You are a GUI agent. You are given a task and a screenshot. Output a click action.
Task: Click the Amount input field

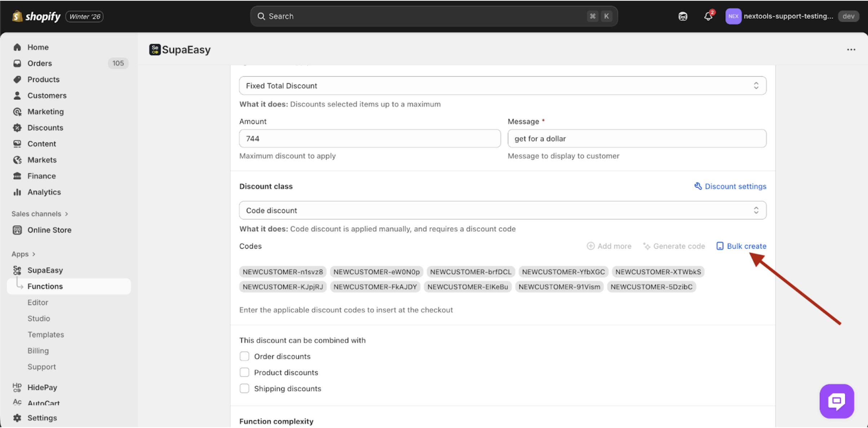point(369,139)
